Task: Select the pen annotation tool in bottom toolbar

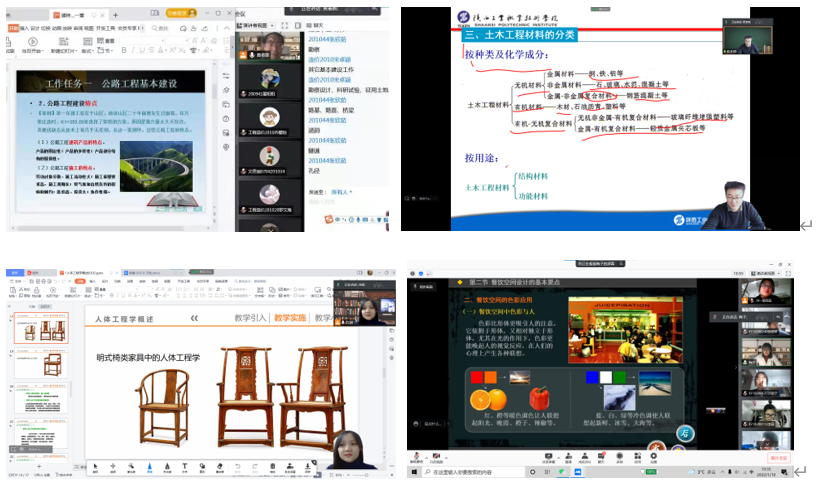Action: pyautogui.click(x=150, y=466)
